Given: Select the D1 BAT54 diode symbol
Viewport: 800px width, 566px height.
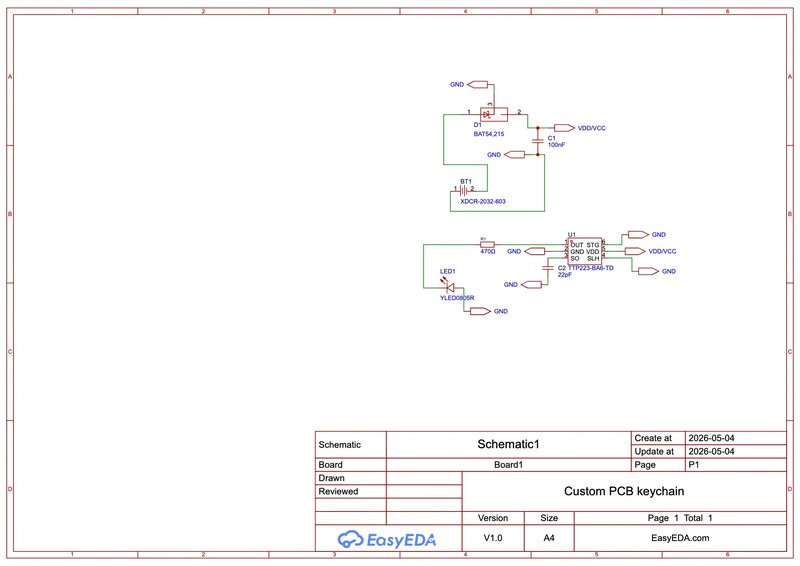Looking at the screenshot, I should tap(493, 114).
